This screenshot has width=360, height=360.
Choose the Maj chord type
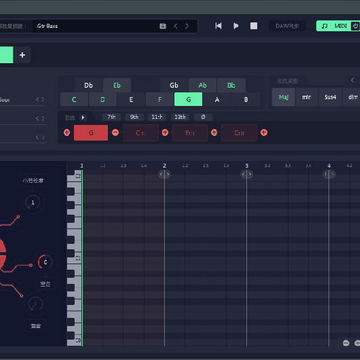[283, 97]
